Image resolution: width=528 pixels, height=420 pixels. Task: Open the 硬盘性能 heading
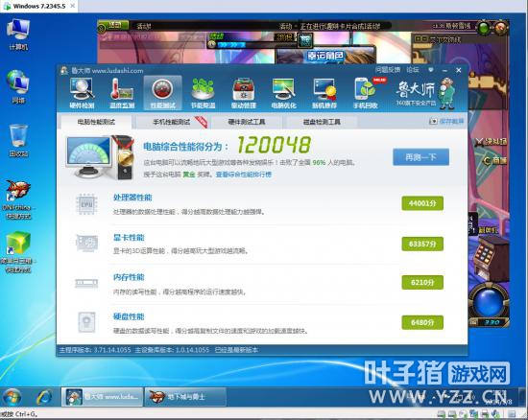129,316
